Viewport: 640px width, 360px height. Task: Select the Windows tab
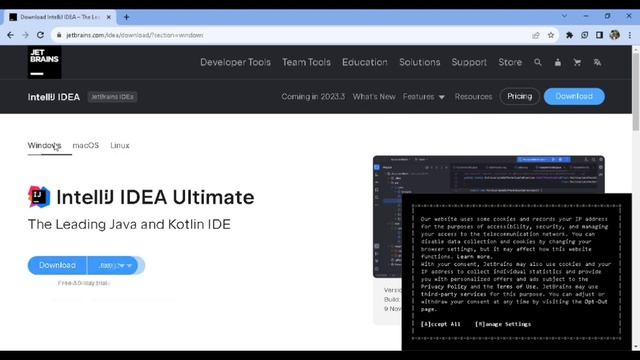coord(44,145)
